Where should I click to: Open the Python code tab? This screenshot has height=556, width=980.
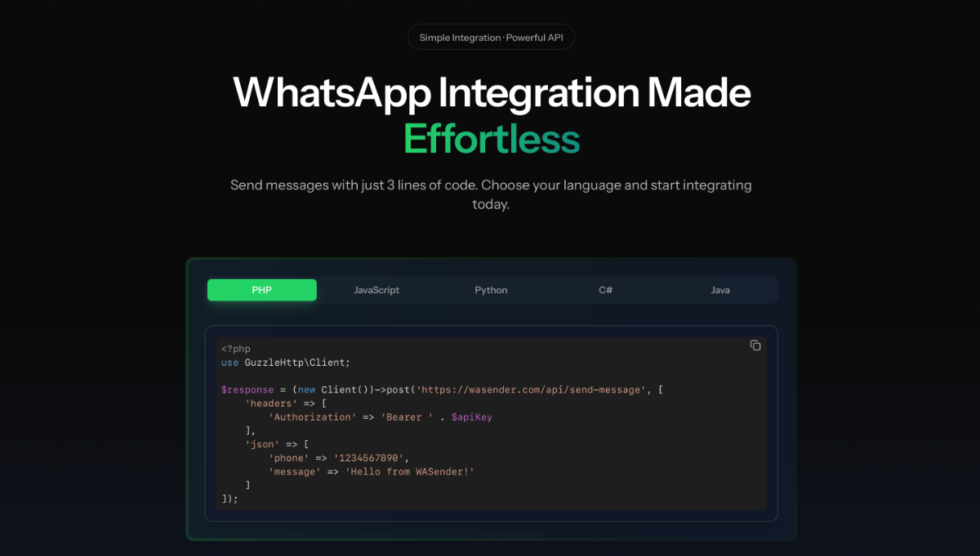491,290
